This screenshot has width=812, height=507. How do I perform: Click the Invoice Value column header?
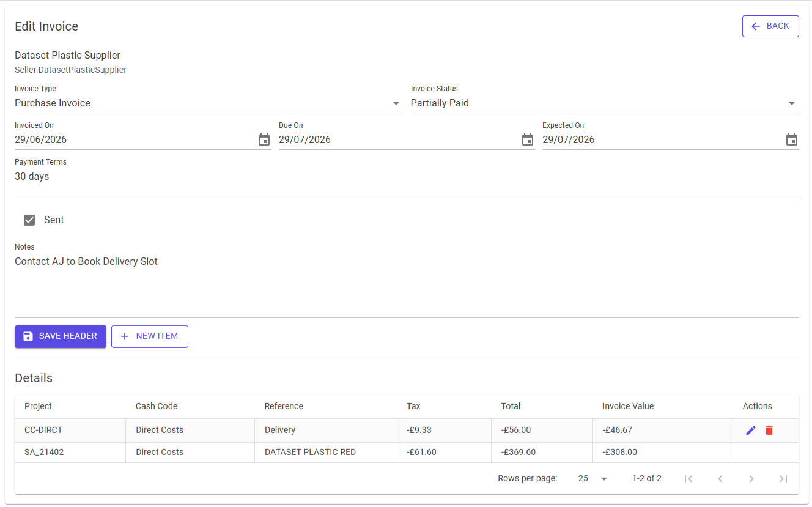point(628,406)
